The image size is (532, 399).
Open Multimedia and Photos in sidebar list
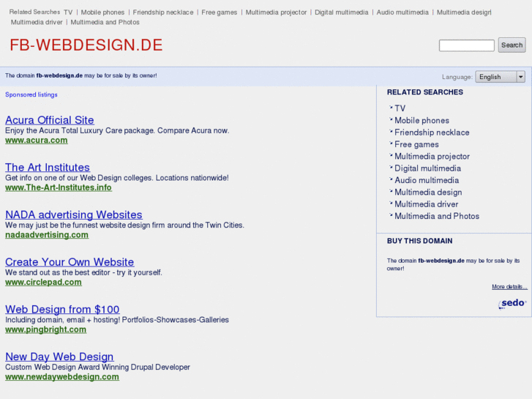coord(437,216)
